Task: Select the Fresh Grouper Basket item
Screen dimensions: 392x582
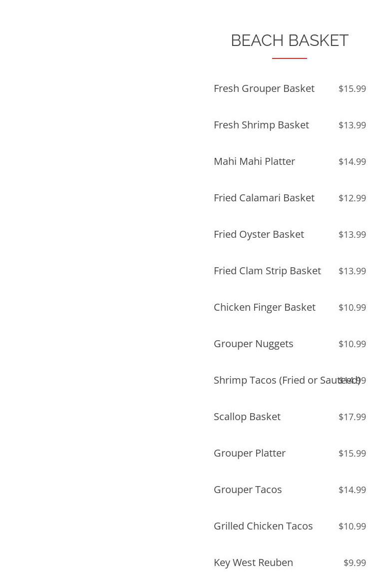Action: coord(264,88)
